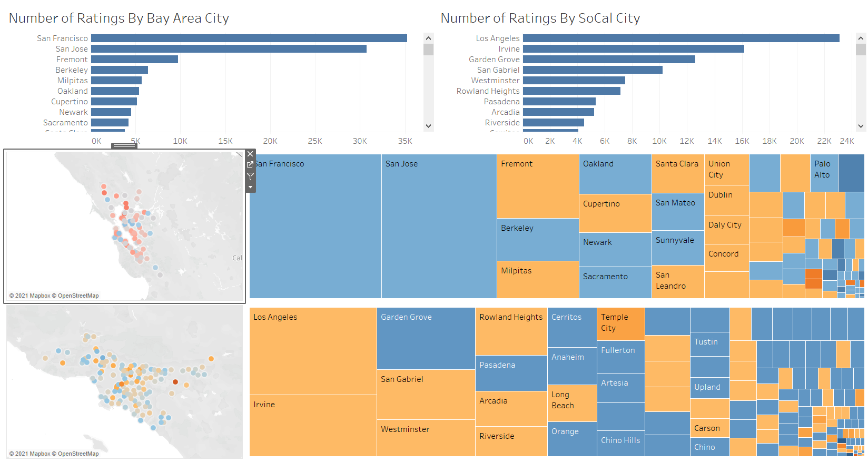Grab the drag handle above the map
868x462 pixels.
pos(124,146)
